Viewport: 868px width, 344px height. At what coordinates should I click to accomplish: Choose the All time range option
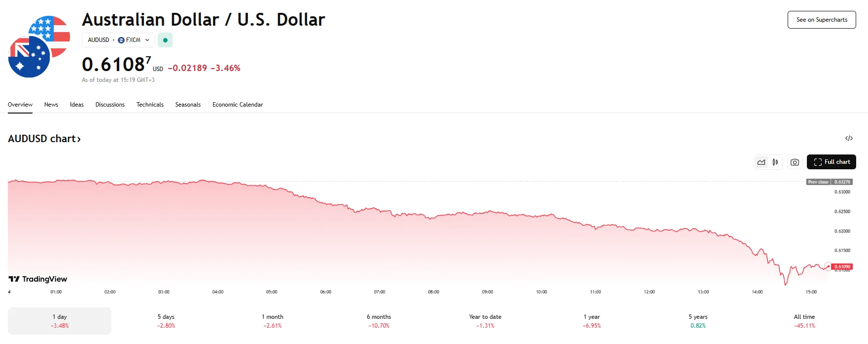(x=804, y=321)
